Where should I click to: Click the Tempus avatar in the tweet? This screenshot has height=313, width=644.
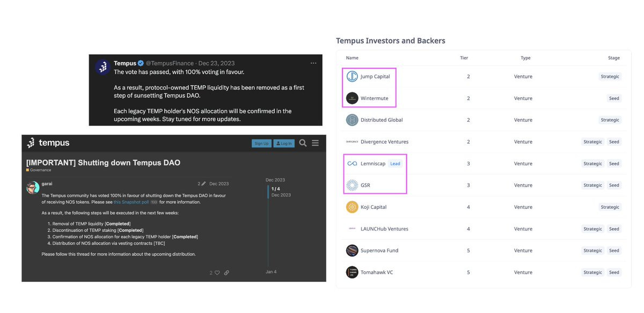pyautogui.click(x=103, y=67)
